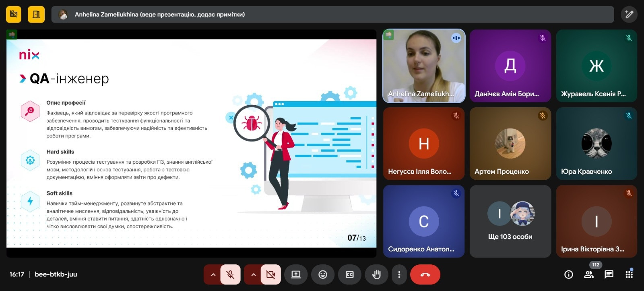Click the yellow side-by-side layout icon

[x=36, y=15]
